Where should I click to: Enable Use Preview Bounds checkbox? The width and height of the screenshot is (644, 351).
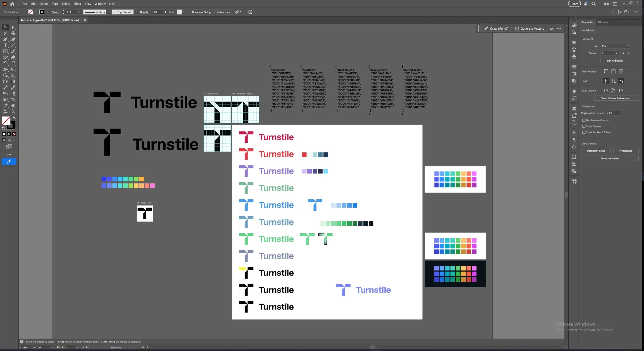(x=584, y=120)
